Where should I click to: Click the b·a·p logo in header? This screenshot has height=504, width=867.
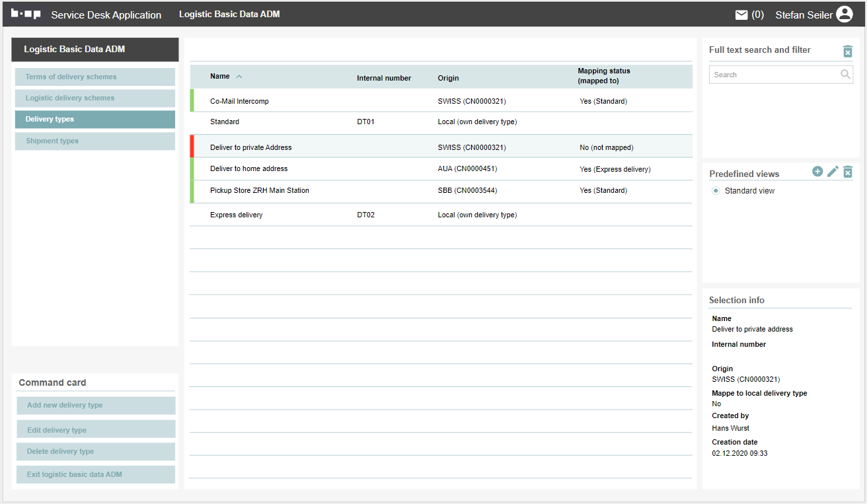point(26,14)
